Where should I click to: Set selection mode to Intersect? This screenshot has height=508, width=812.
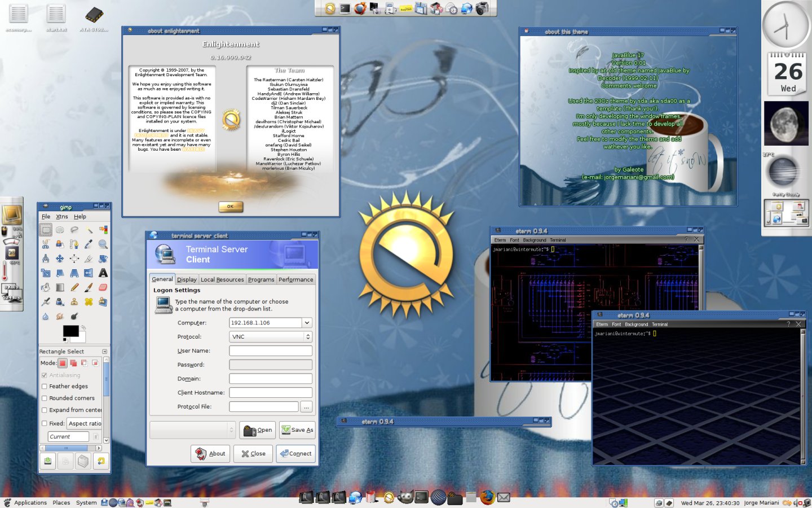tap(95, 363)
